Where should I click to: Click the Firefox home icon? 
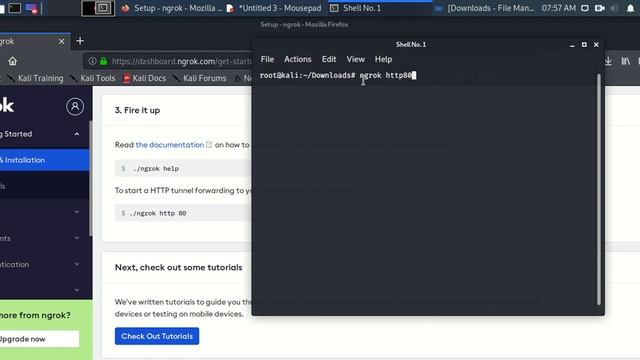click(13, 61)
